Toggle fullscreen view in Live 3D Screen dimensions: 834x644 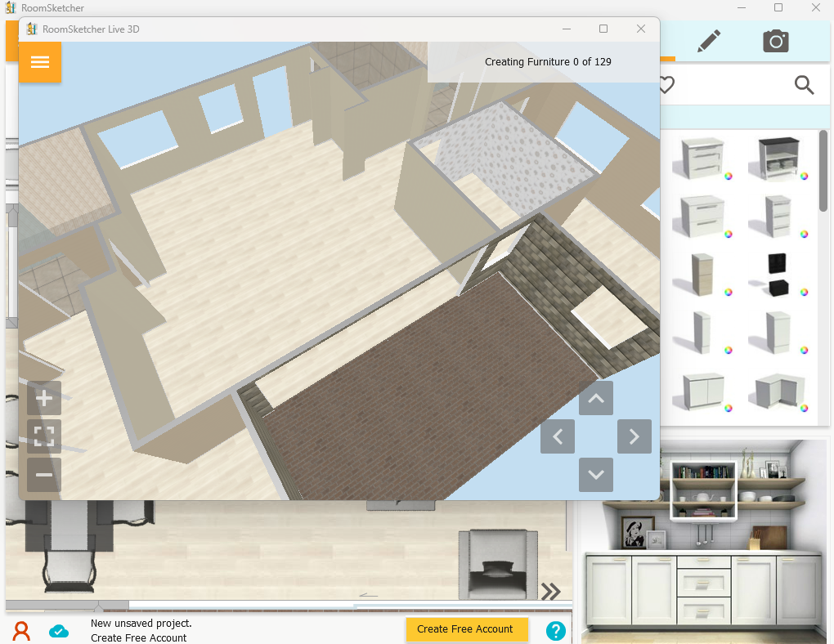[x=44, y=436]
